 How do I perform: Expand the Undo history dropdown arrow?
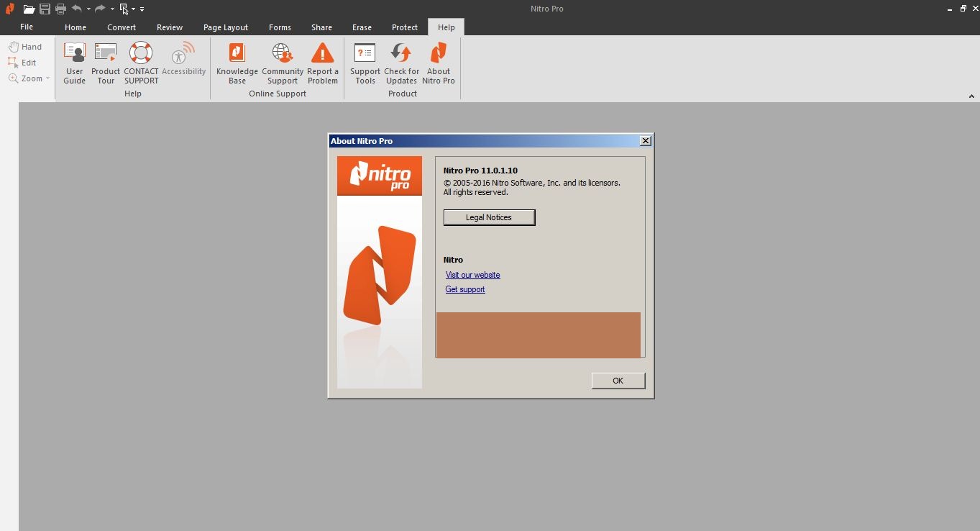pos(88,9)
